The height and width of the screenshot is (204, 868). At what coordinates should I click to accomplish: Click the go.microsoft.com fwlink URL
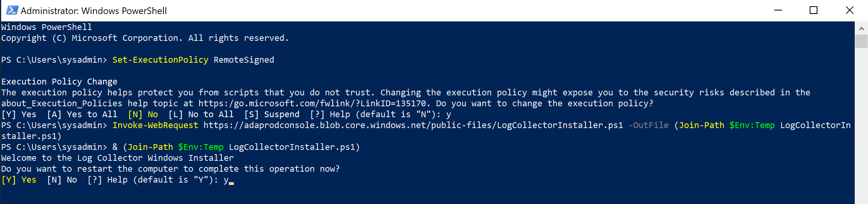[312, 104]
